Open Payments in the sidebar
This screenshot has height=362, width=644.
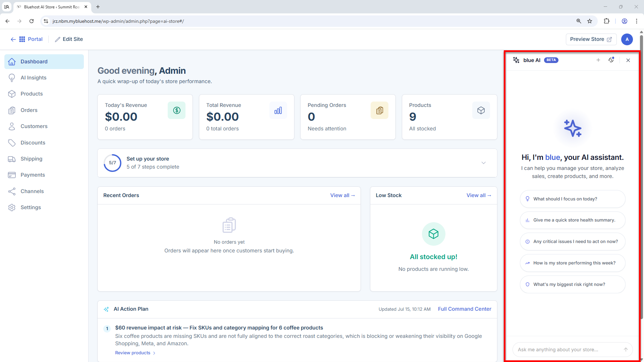coord(44,175)
